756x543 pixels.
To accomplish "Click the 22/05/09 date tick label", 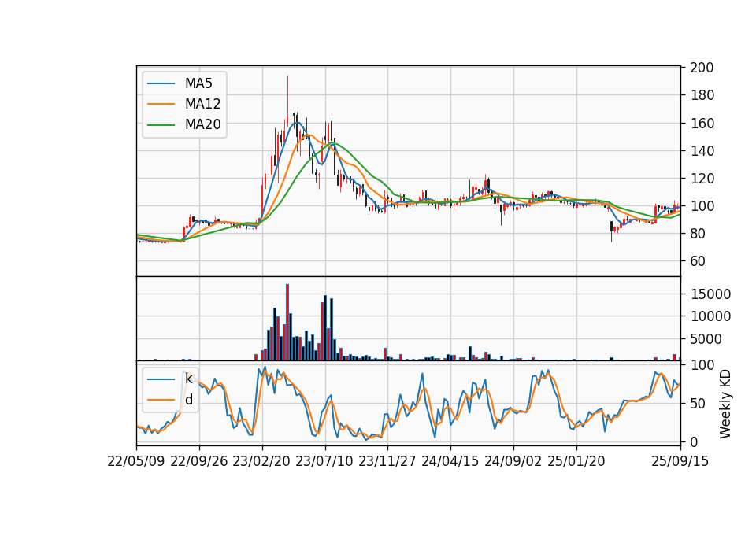I will [136, 461].
